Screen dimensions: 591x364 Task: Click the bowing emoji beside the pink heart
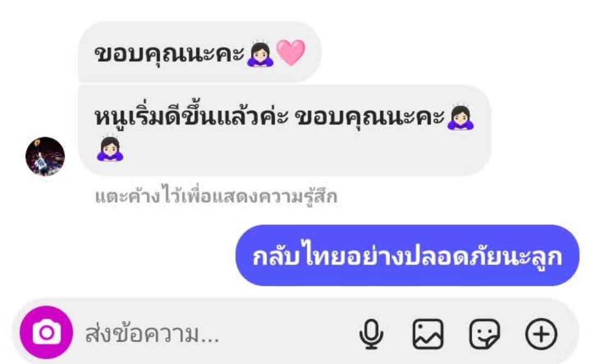coord(260,54)
